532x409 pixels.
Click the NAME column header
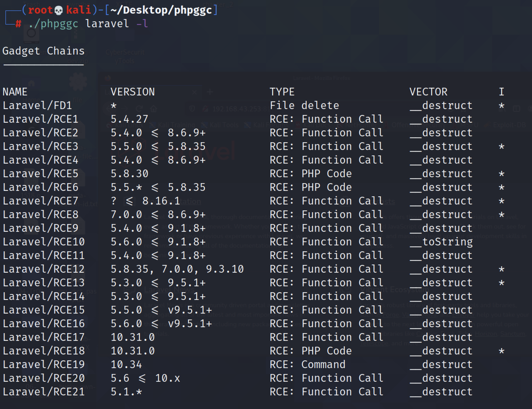[x=15, y=92]
